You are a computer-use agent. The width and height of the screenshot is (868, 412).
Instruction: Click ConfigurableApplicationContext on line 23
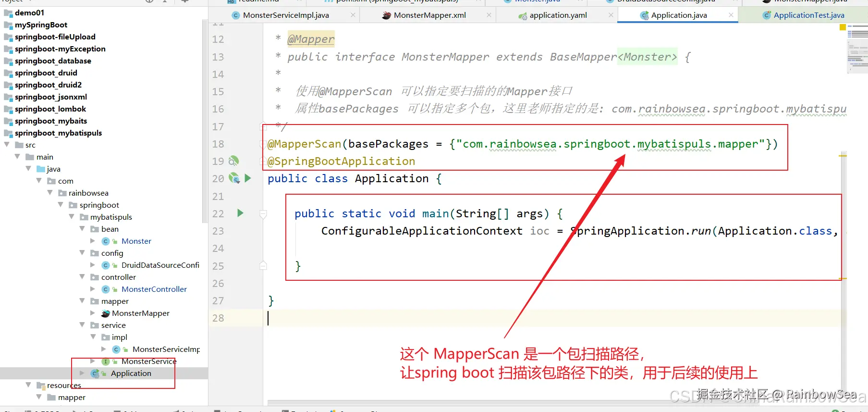[422, 231]
